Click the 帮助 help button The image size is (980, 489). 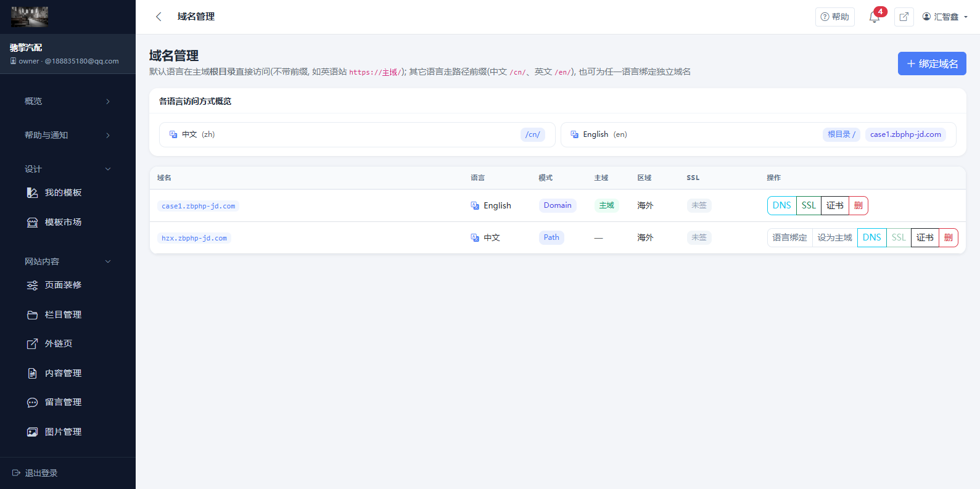coord(835,17)
